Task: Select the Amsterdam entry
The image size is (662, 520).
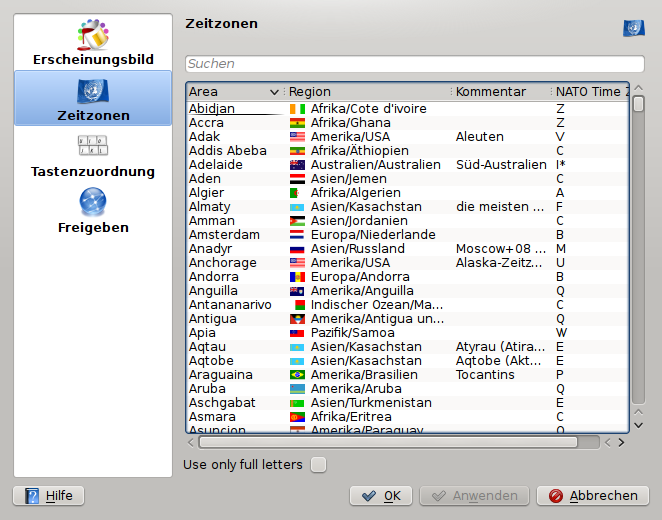Action: click(x=224, y=235)
